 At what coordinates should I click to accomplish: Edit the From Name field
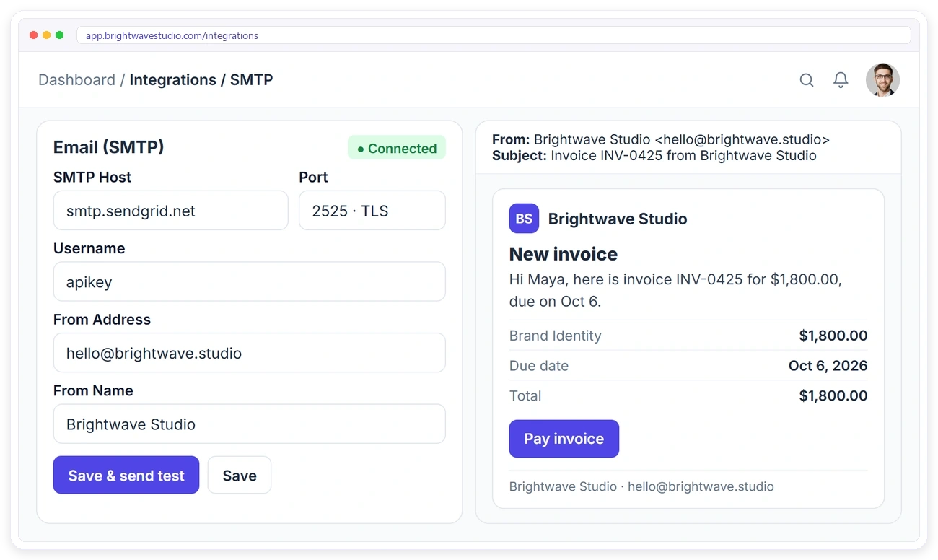point(249,424)
